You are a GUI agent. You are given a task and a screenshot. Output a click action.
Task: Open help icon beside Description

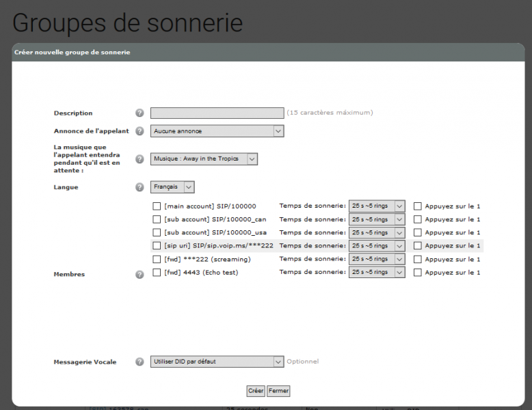click(139, 113)
